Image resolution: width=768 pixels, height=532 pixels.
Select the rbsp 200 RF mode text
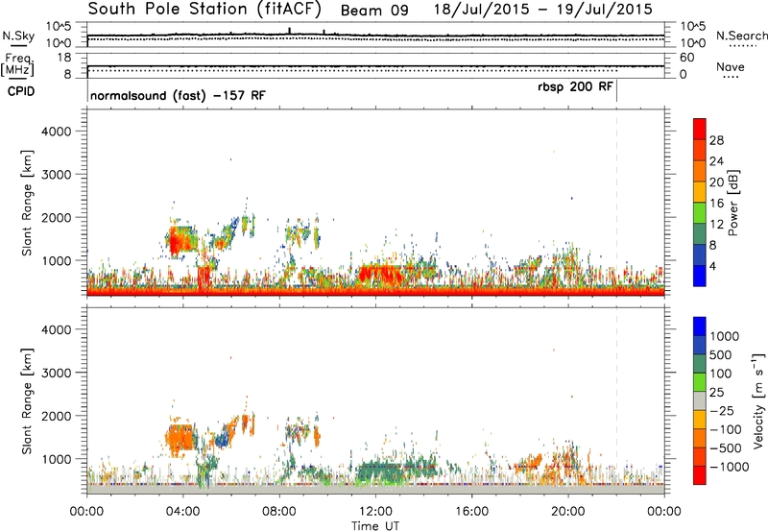(x=575, y=87)
